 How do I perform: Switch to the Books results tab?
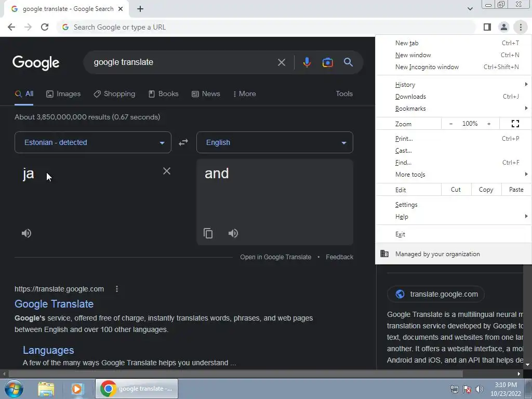tap(164, 94)
